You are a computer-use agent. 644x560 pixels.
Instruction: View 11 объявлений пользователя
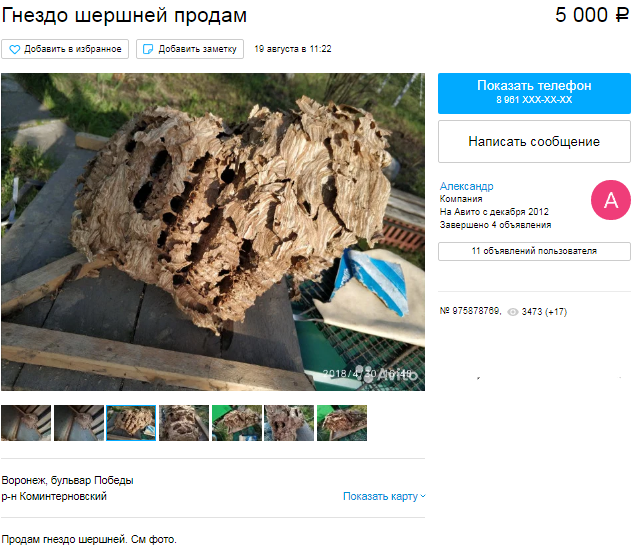[x=534, y=251]
